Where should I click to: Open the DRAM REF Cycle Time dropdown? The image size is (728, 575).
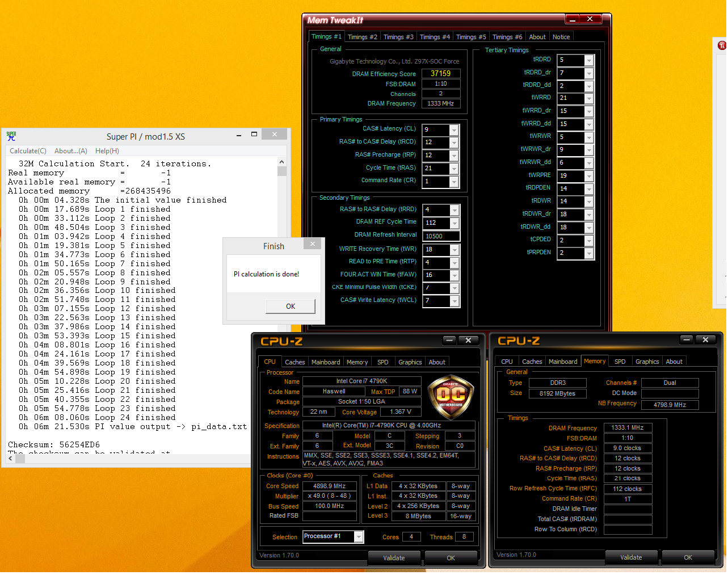click(x=455, y=223)
